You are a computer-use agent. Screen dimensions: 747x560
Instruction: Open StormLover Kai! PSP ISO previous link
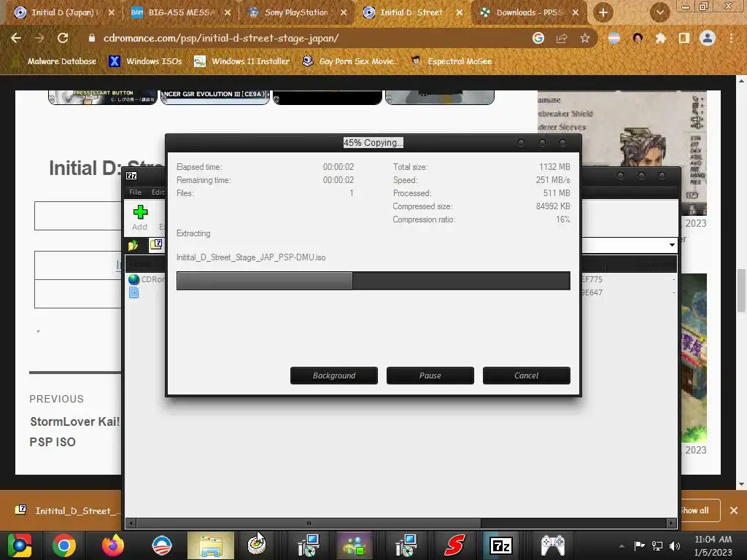pyautogui.click(x=74, y=432)
